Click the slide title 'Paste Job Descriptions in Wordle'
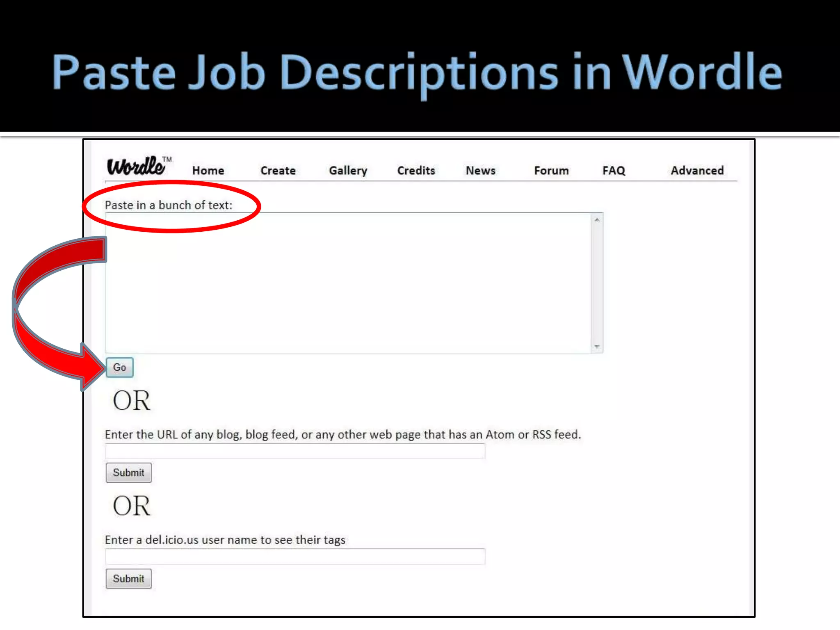The height and width of the screenshot is (630, 840). pyautogui.click(x=417, y=72)
